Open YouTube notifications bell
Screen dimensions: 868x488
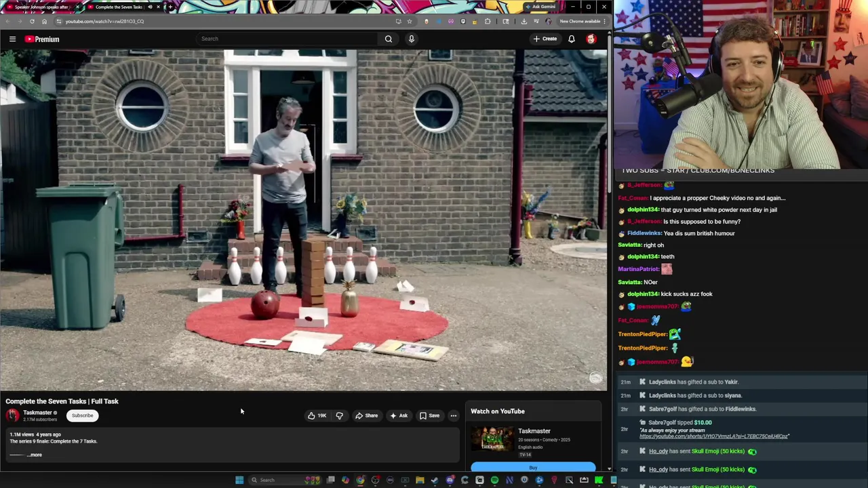[x=572, y=39]
